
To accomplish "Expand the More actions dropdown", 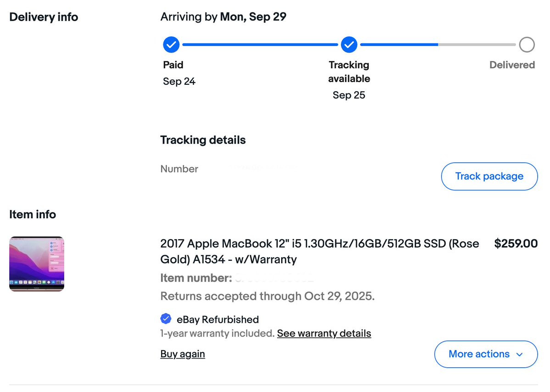I will [x=486, y=354].
